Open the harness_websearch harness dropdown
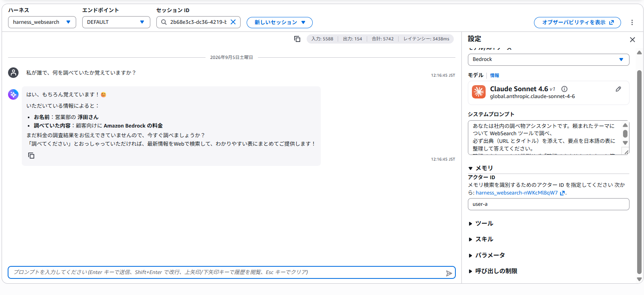Viewport: 644px width, 295px height. tap(42, 22)
